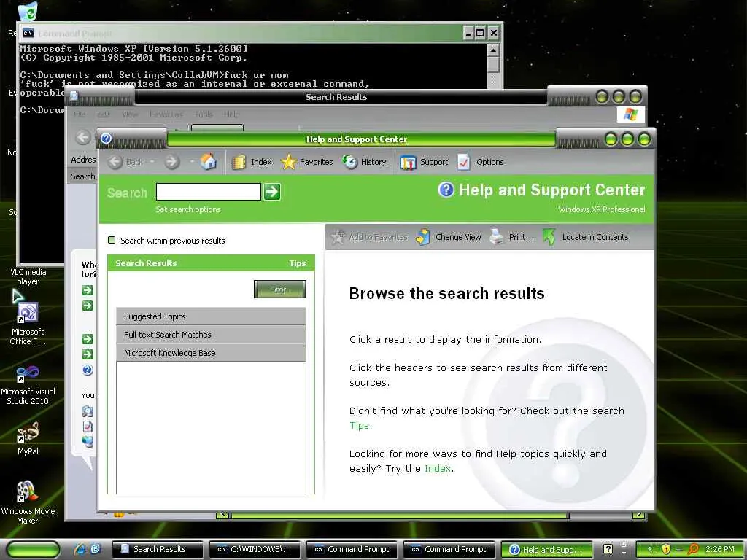
Task: Click the Stop button
Action: click(279, 289)
